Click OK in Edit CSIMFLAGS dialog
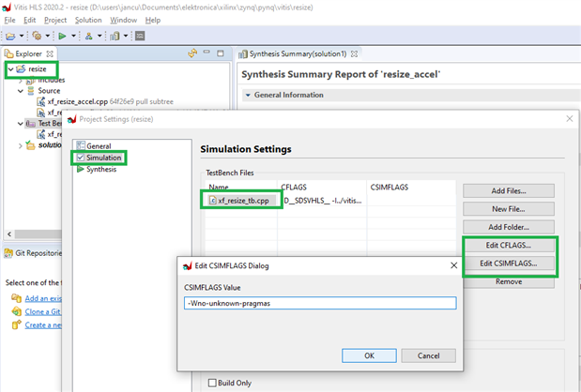 [x=368, y=355]
